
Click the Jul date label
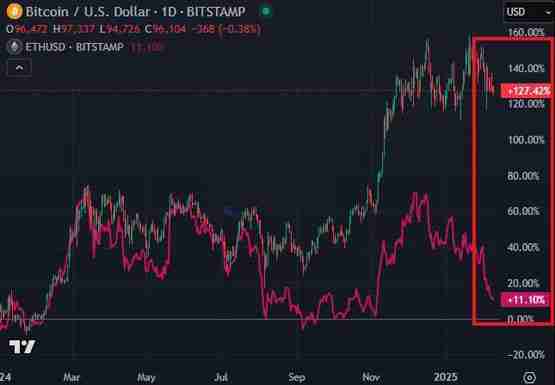221,377
